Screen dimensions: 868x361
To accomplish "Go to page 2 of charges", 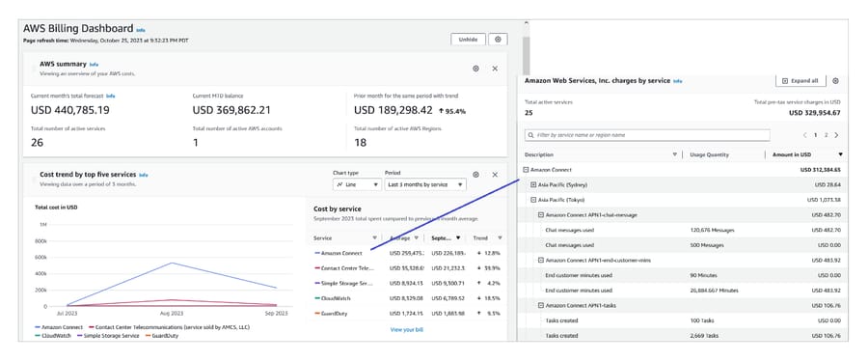I will point(826,135).
